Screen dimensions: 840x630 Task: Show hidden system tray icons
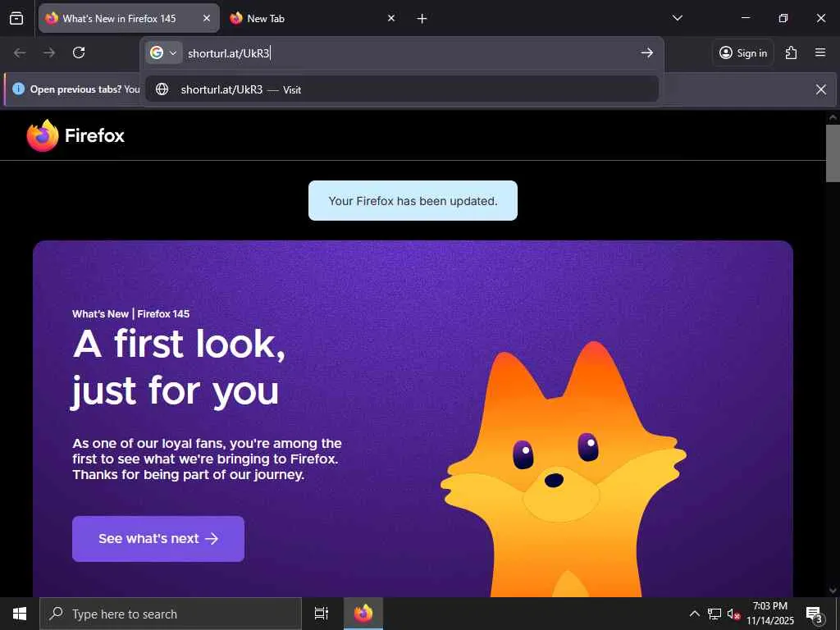tap(694, 614)
